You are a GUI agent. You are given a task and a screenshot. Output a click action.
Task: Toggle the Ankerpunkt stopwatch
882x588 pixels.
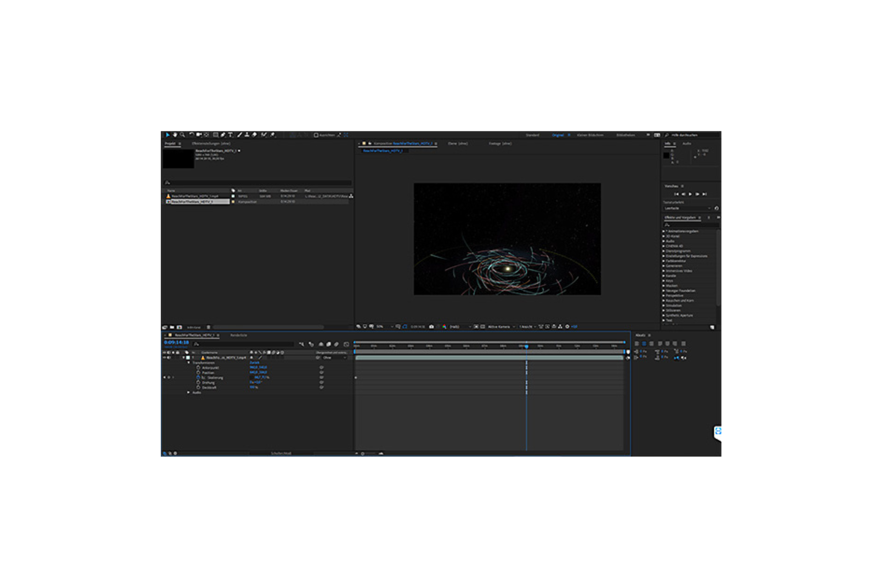click(x=198, y=367)
